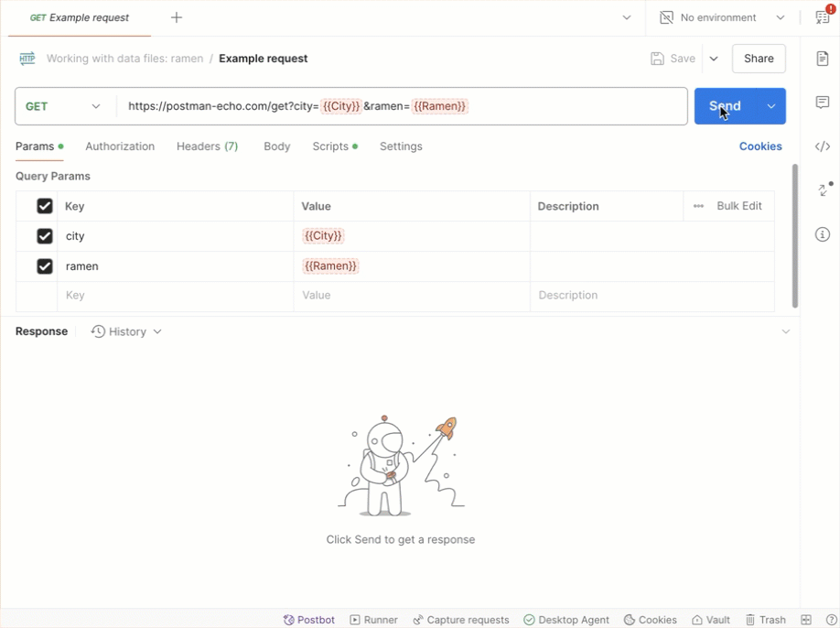Open the code snippet panel in the right sidebar
Image resolution: width=840 pixels, height=628 pixels.
[822, 146]
